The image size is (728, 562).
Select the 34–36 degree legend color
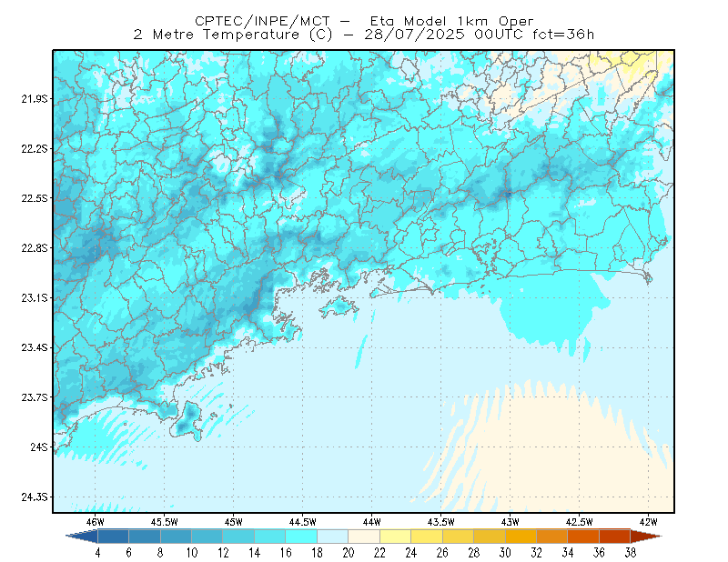click(583, 537)
